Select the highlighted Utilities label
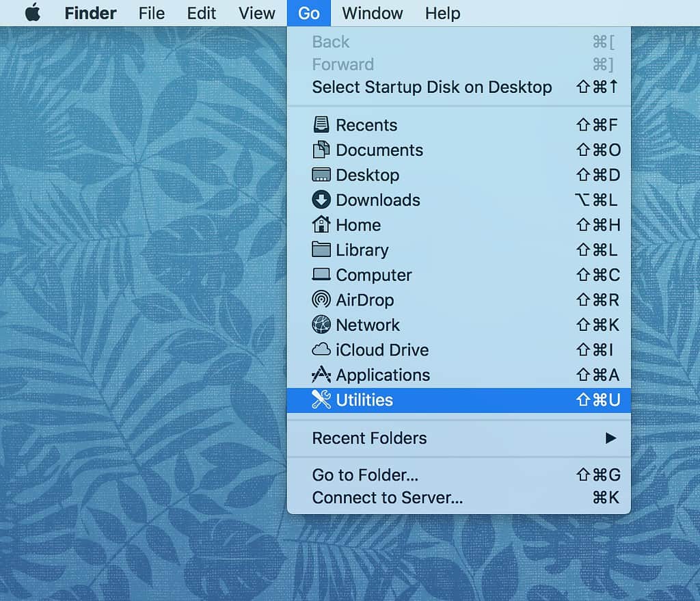This screenshot has width=700, height=601. pyautogui.click(x=364, y=400)
